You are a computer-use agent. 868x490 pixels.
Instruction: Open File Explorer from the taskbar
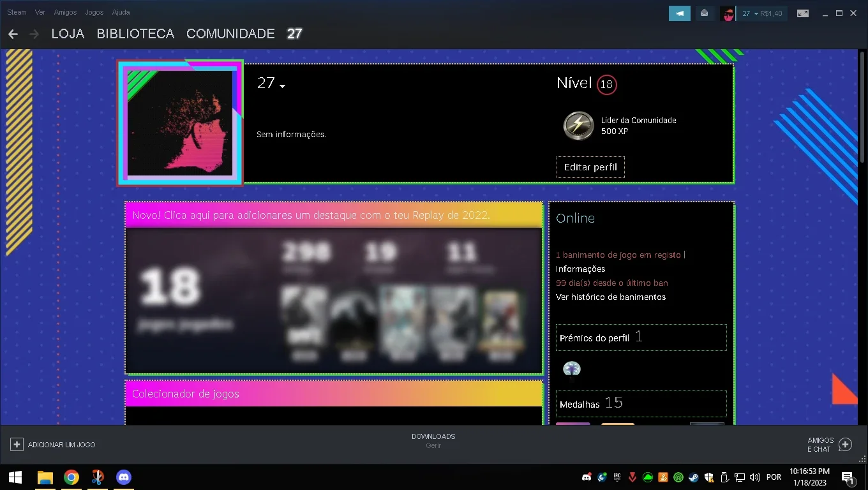45,477
